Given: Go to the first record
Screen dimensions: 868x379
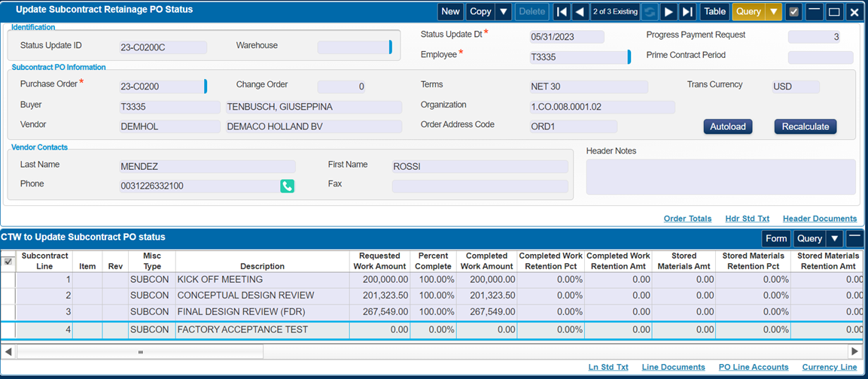Looking at the screenshot, I should [x=561, y=11].
